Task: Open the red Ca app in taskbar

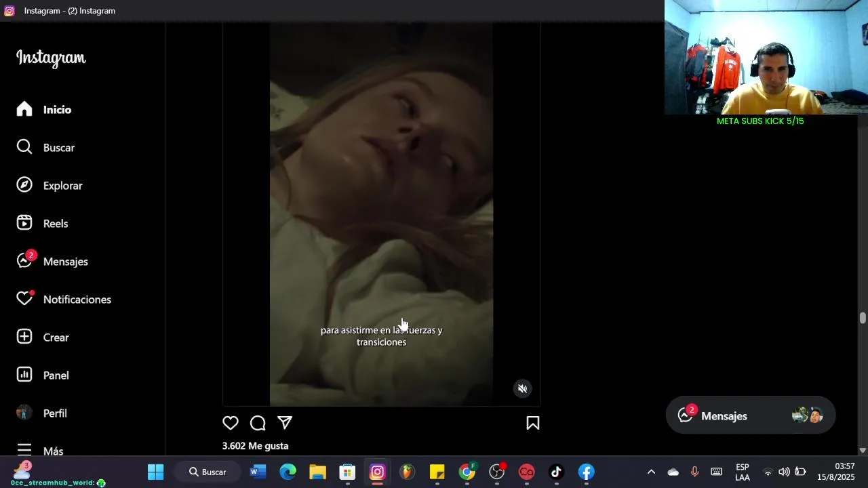Action: 527,472
